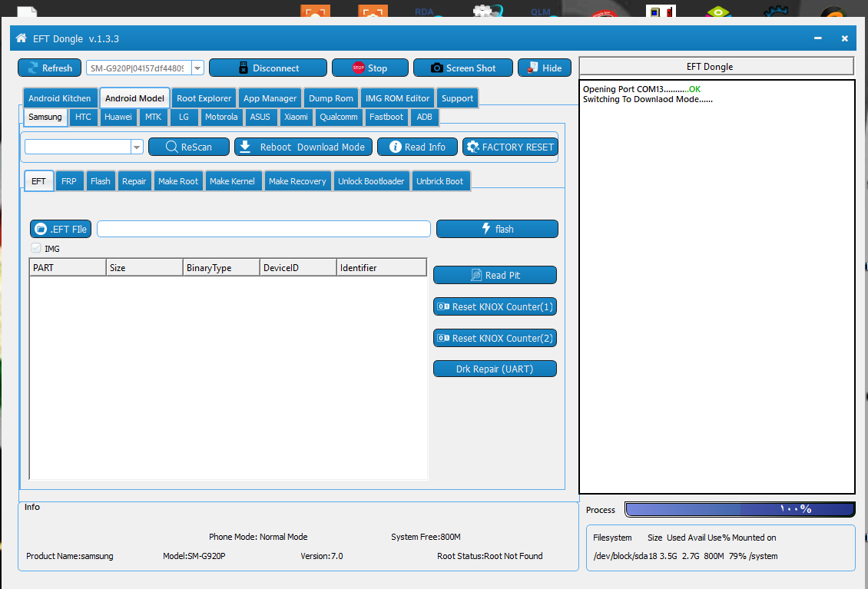
Task: Click 'Root Status:Root Not Found' text
Action: coord(490,556)
